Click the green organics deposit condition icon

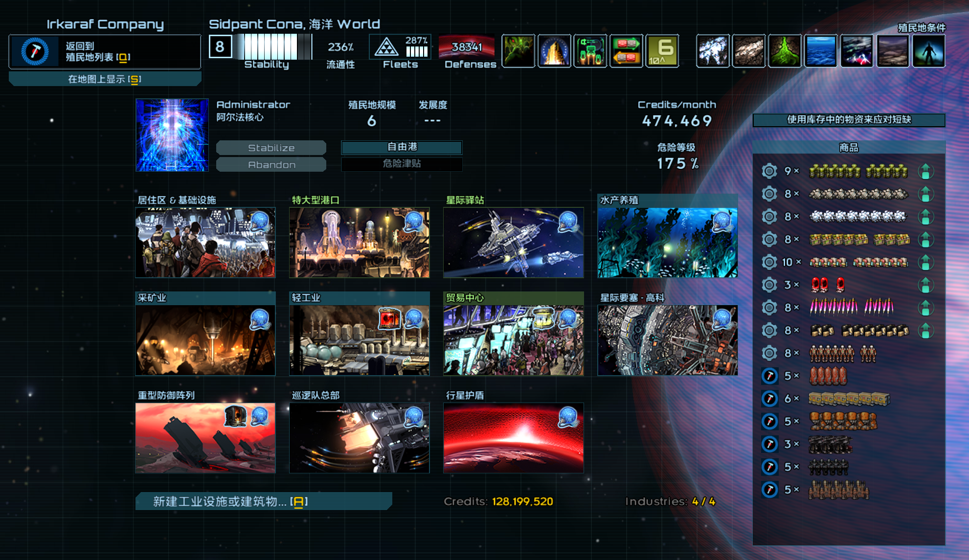(785, 51)
